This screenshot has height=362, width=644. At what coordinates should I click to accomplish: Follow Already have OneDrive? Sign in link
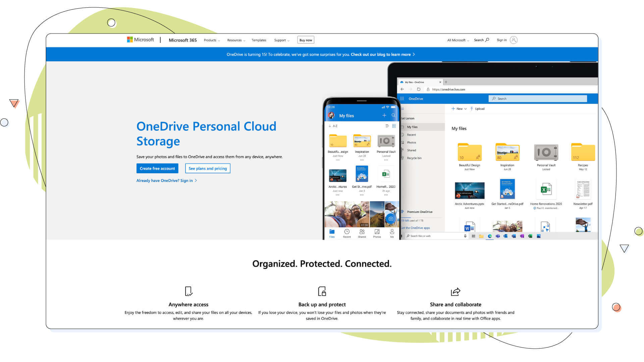click(167, 180)
